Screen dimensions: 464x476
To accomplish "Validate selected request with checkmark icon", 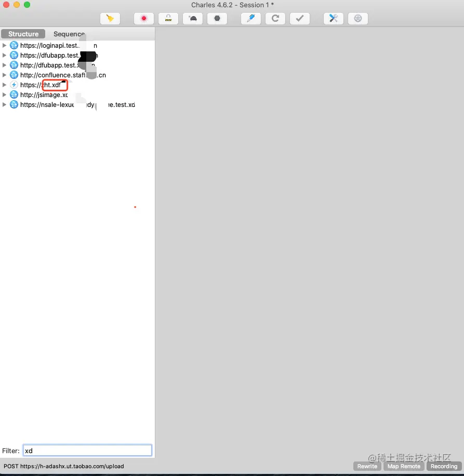I will 300,19.
